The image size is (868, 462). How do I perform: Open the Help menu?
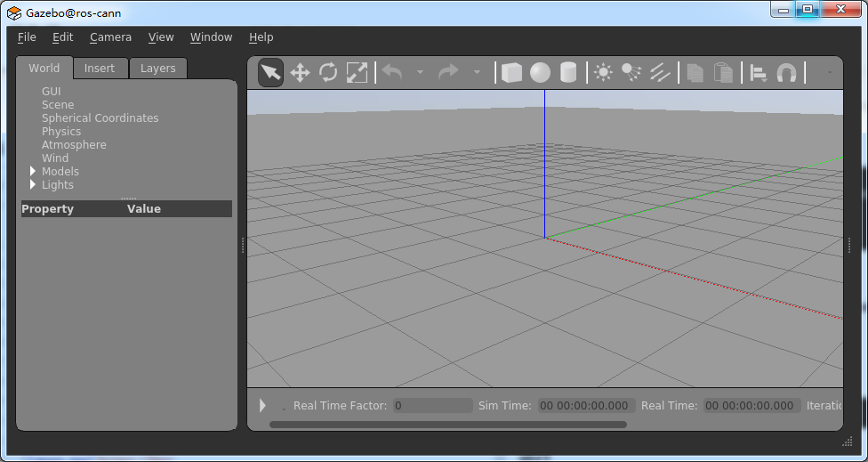pos(261,37)
